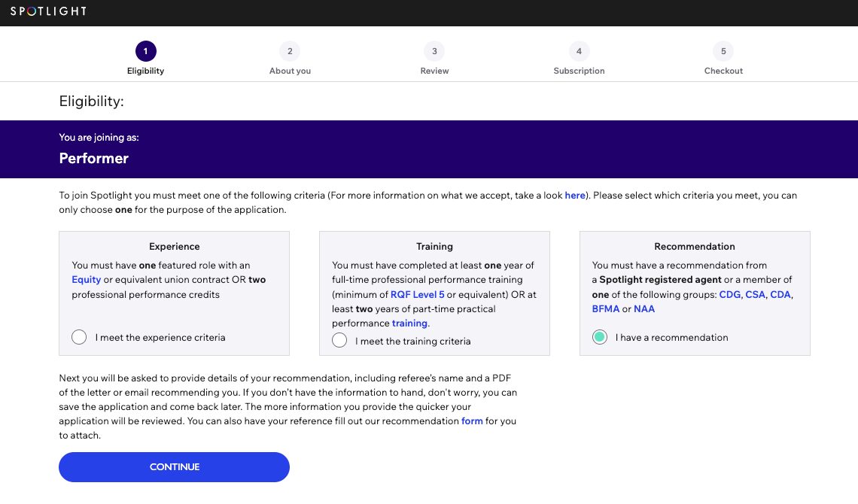Click step 2 About you circle
This screenshot has height=504, width=858.
[x=290, y=50]
